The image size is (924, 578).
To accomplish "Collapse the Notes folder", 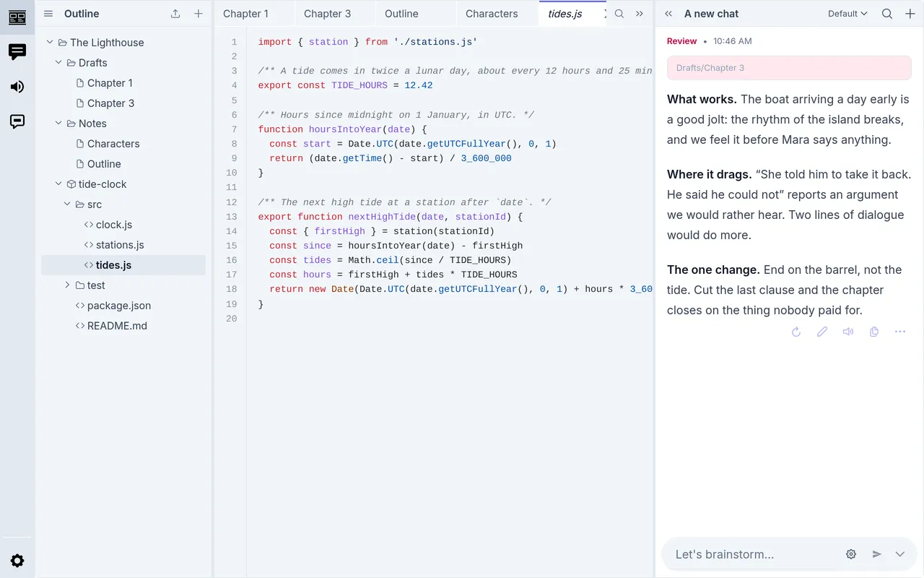I will pos(58,124).
